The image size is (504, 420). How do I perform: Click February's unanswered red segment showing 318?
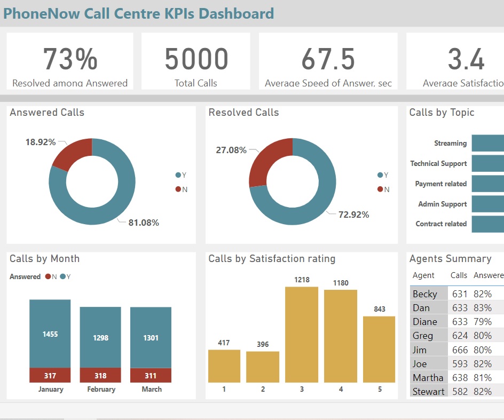click(x=100, y=375)
